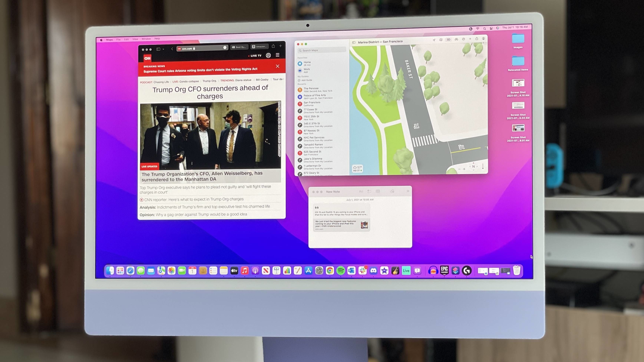Select 77 Essex St in recents

point(322,111)
